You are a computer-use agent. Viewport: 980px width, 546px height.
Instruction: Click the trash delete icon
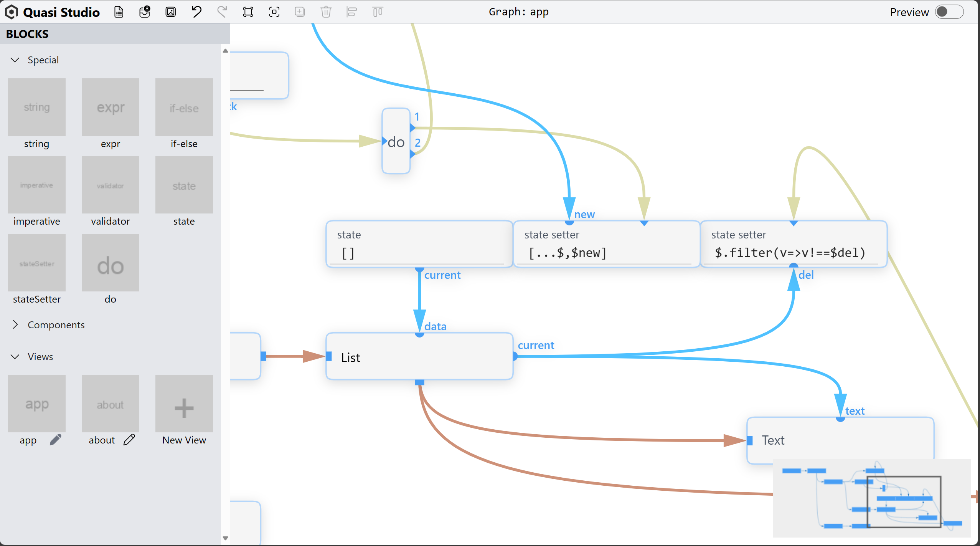tap(326, 12)
